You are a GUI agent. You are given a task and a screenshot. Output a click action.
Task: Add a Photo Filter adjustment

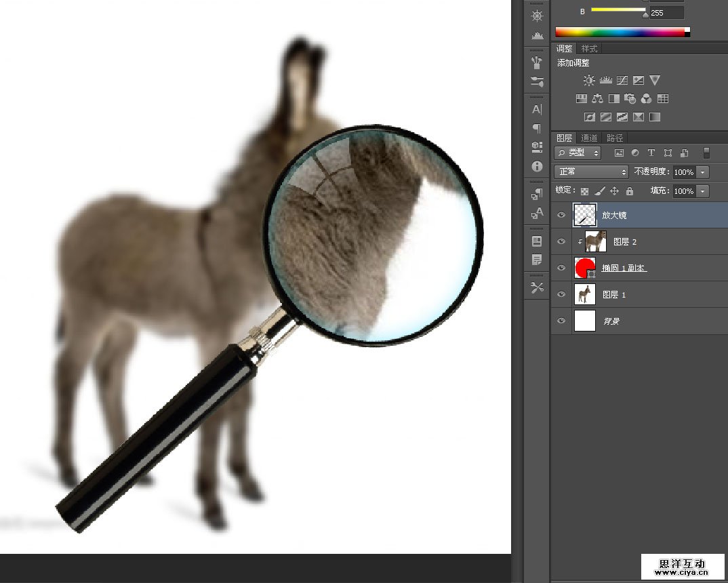[x=630, y=99]
